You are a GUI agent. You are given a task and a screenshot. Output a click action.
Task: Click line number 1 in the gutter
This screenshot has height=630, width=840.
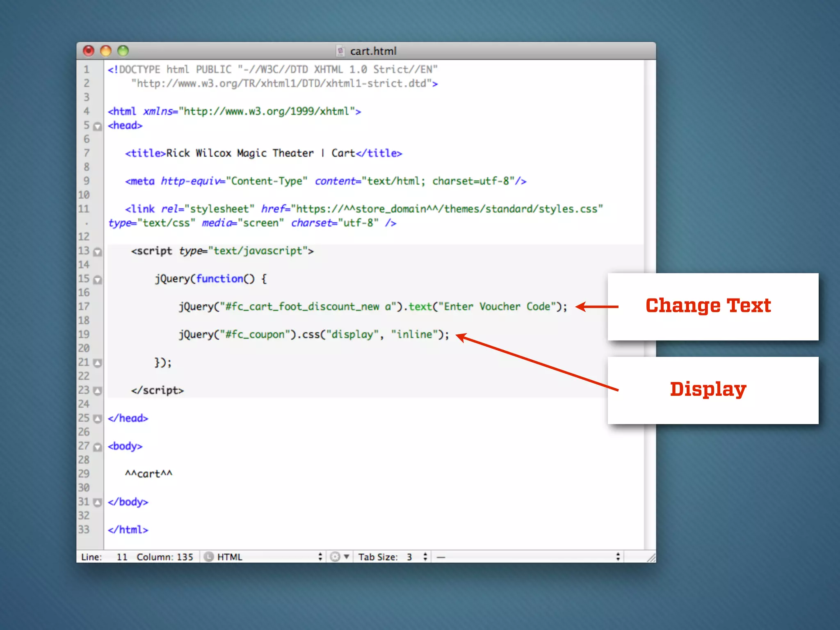click(x=87, y=69)
